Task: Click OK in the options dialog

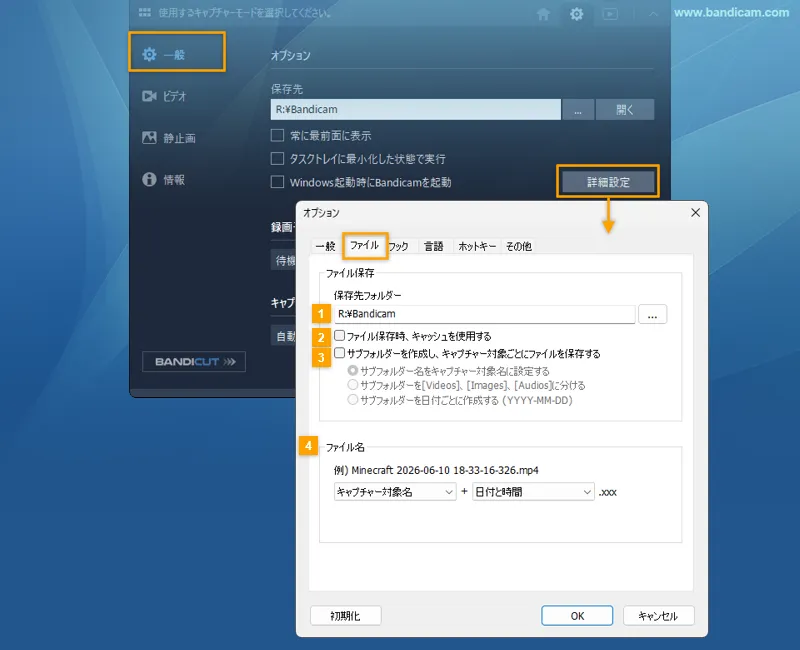Action: (x=577, y=616)
